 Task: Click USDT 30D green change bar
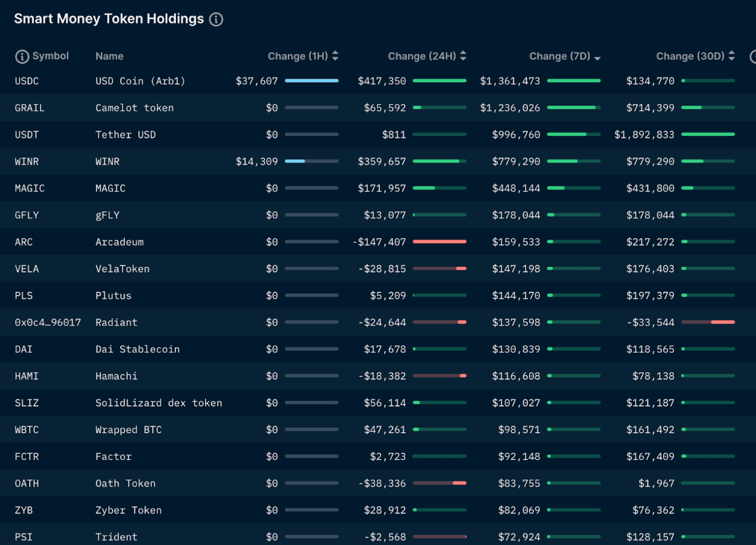pyautogui.click(x=708, y=134)
